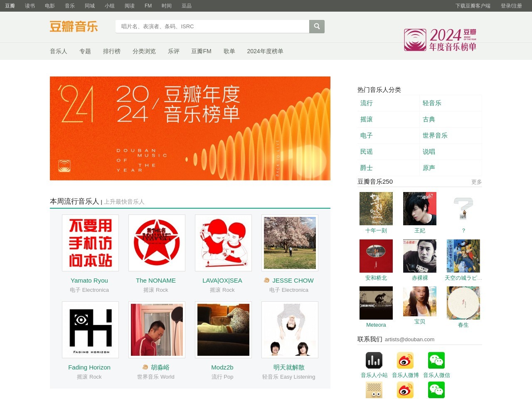Viewport: 532px width, 399px height.
Task: Select the 原声 artist category
Action: pyautogui.click(x=429, y=168)
